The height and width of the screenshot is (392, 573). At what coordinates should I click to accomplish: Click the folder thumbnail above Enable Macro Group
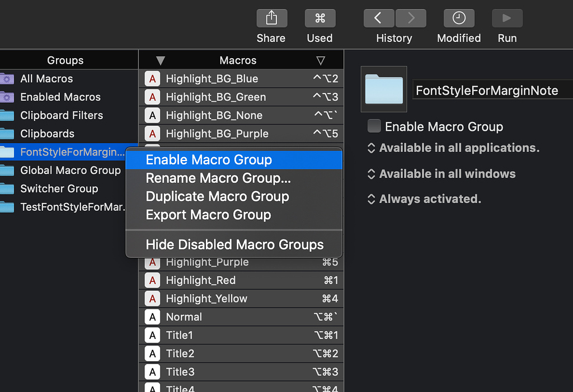tap(383, 89)
